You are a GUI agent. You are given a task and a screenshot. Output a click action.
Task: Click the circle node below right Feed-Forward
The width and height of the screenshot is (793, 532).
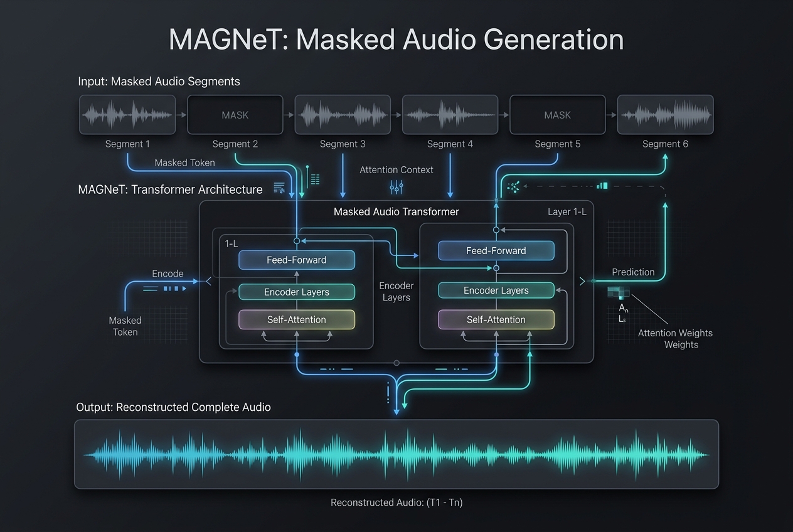(x=496, y=268)
